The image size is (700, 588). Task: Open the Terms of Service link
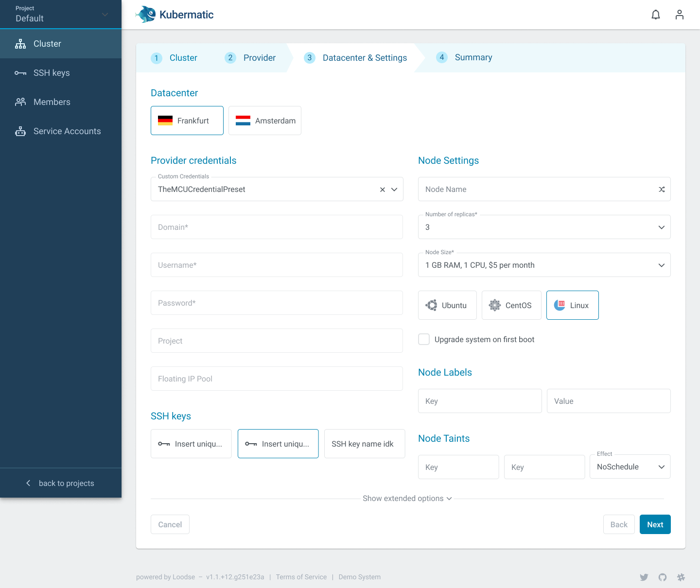(301, 577)
